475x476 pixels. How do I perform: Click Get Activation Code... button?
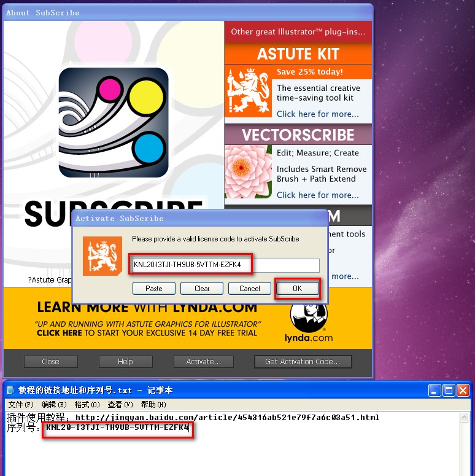(x=303, y=362)
